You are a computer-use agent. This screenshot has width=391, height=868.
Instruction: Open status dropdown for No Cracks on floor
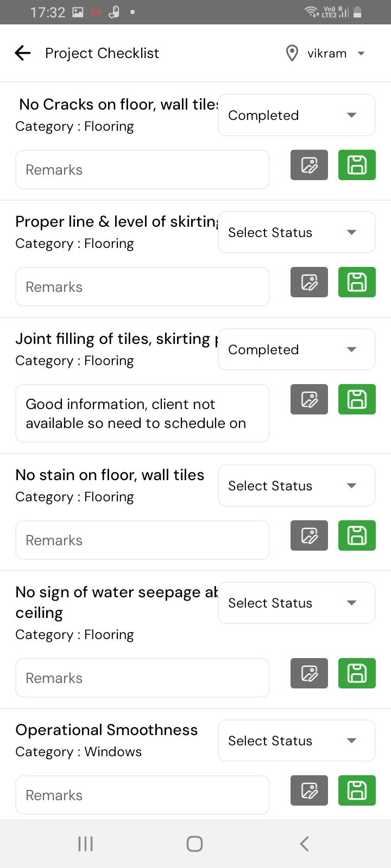(x=297, y=115)
